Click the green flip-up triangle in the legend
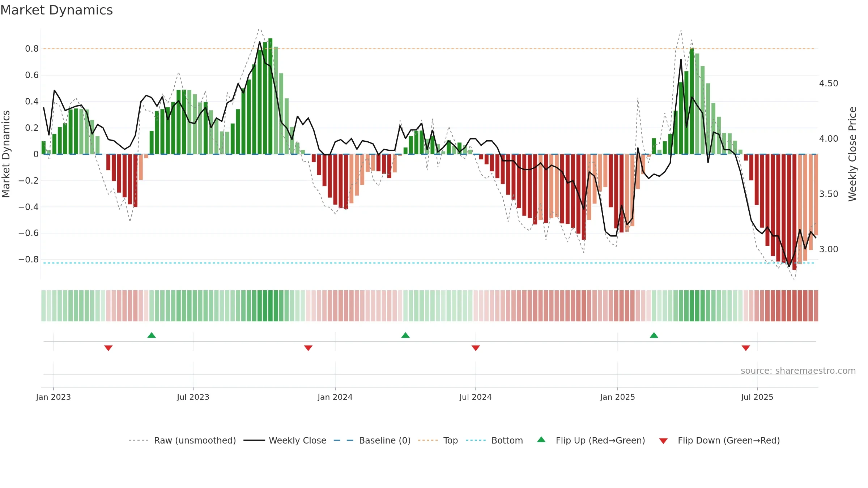Screen dimensions: 868x488 (541, 440)
